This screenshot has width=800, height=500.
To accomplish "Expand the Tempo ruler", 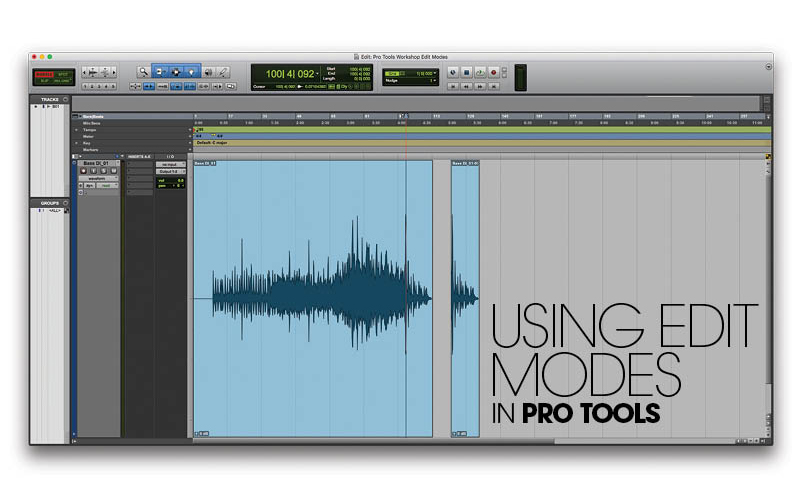I will 77,130.
